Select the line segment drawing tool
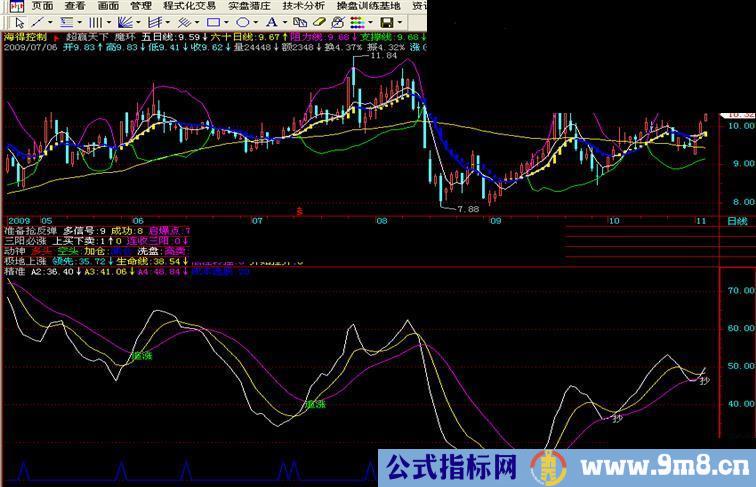The height and width of the screenshot is (487, 756). [x=38, y=21]
